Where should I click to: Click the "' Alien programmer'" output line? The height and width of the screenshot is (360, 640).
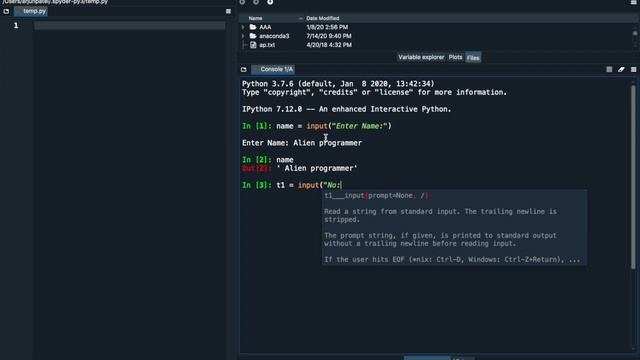coord(317,169)
